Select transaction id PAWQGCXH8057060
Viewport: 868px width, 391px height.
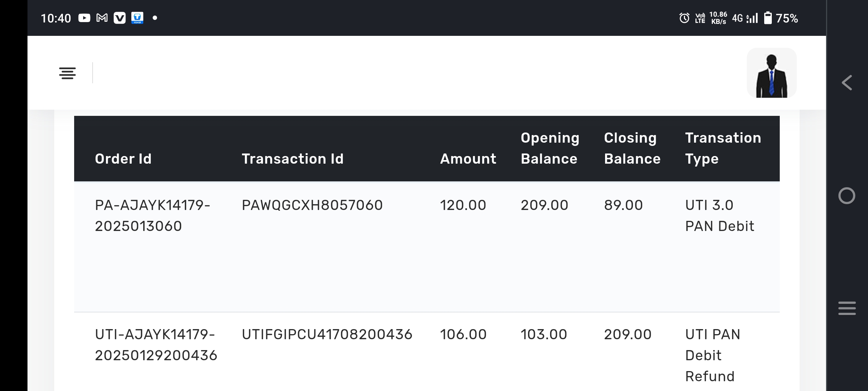(x=312, y=205)
